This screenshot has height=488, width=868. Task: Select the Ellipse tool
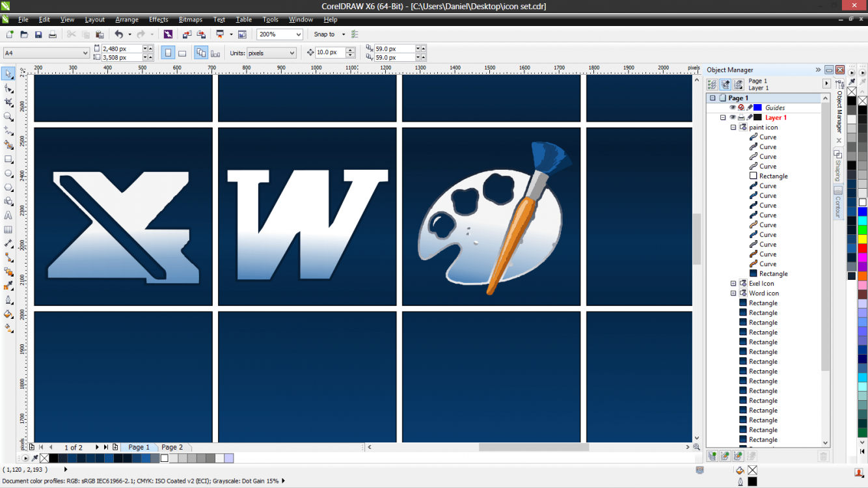[8, 173]
